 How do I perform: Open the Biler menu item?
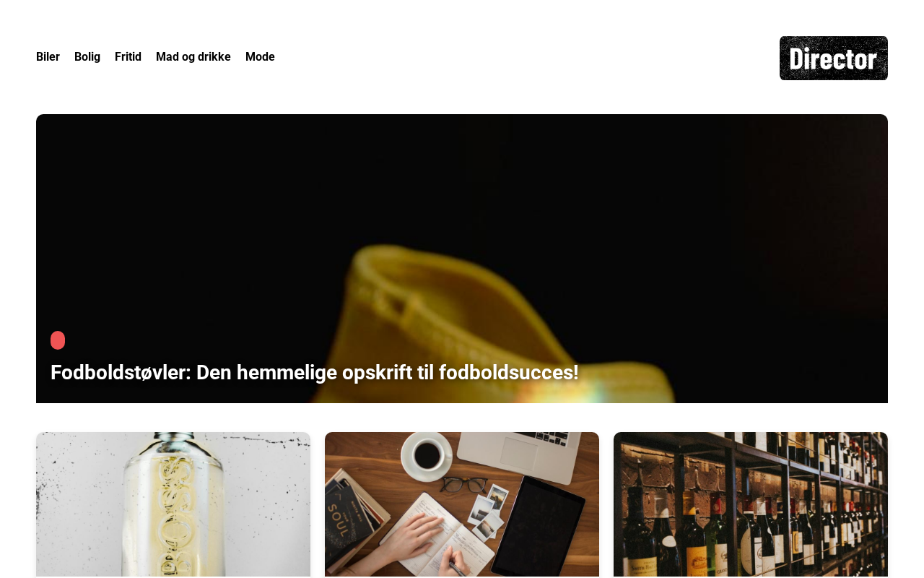point(48,57)
